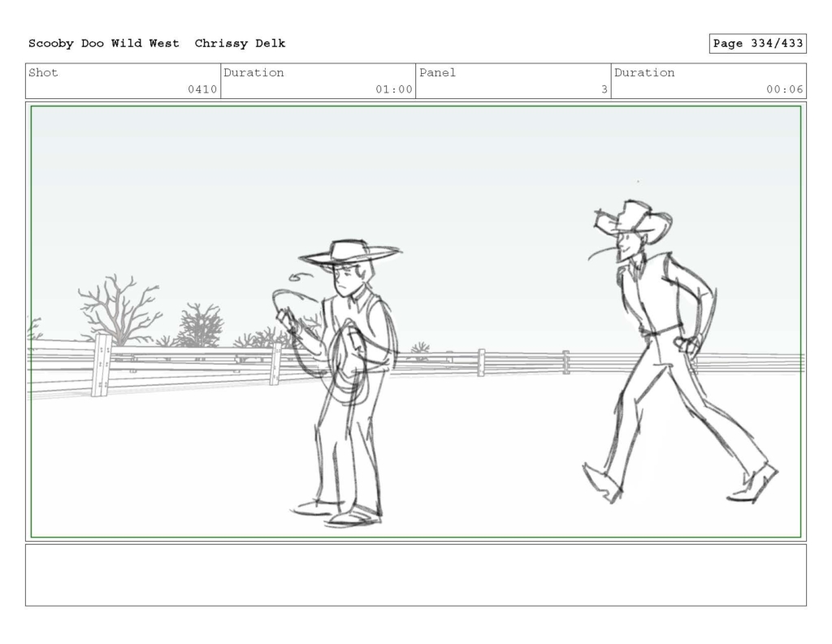Click the page counter 'Page 334/433'

(758, 44)
